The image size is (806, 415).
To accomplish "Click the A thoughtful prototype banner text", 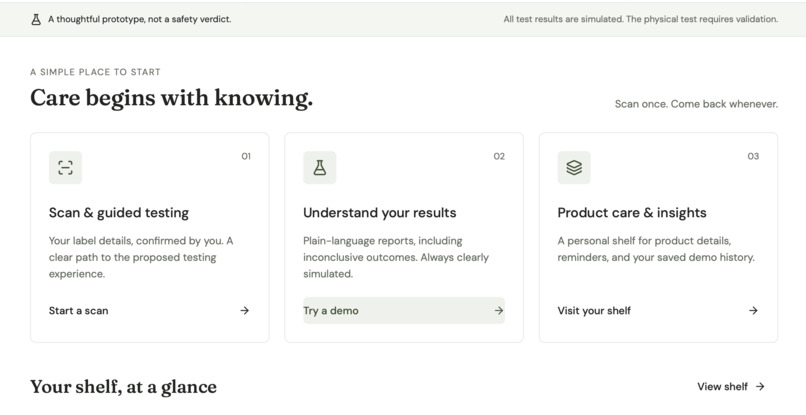I will click(139, 20).
